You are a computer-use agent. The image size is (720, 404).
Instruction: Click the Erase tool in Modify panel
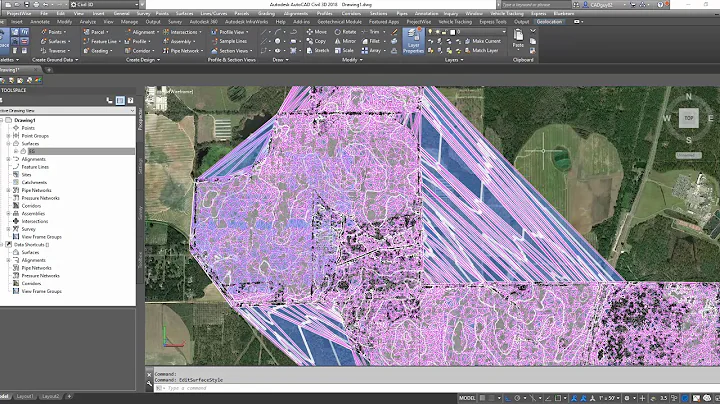394,32
